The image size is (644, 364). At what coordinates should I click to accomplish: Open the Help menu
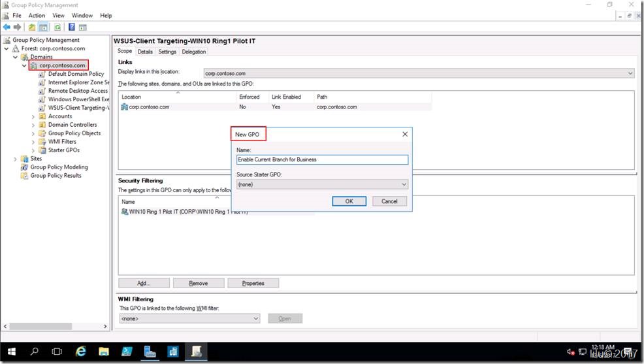pos(106,15)
